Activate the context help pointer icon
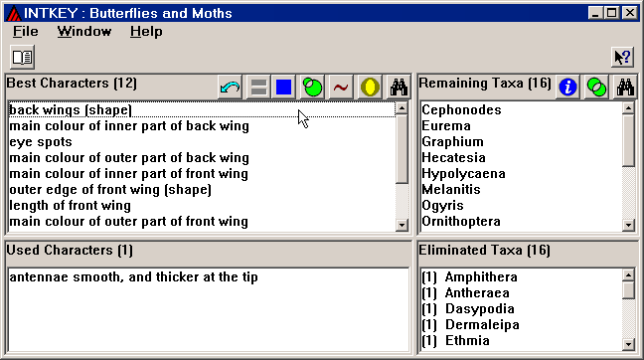The width and height of the screenshot is (644, 360). point(623,57)
